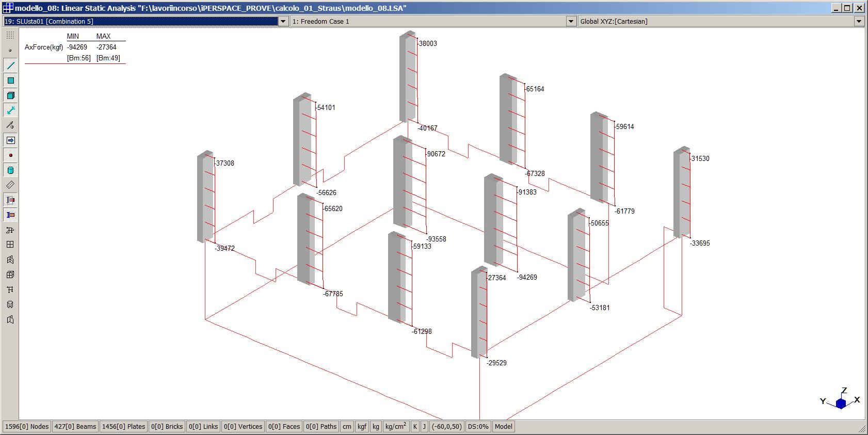Click the red dot node icon
868x435 pixels.
tap(10, 155)
